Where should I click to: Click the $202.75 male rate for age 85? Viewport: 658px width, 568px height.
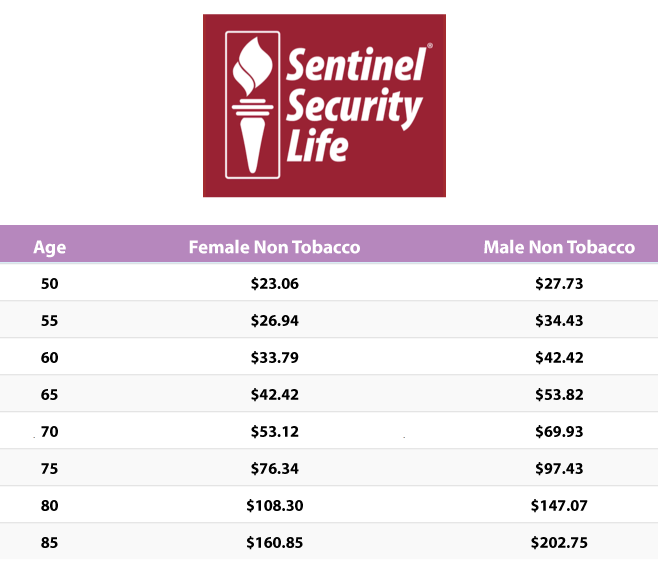(x=559, y=542)
